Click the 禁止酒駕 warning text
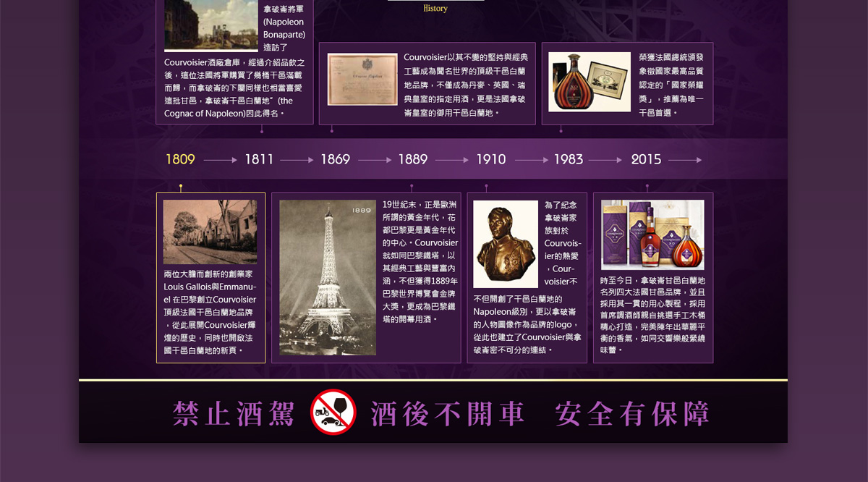Image resolution: width=868 pixels, height=482 pixels. [x=234, y=414]
